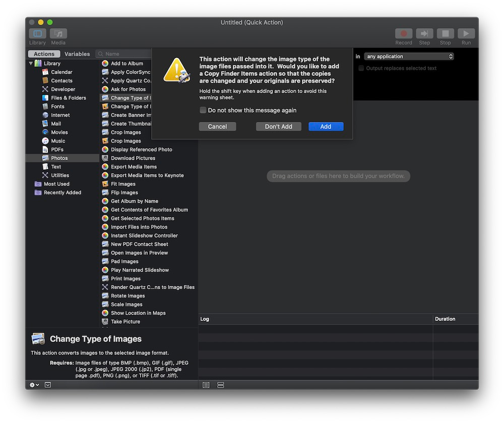Viewport: 504px width, 423px height.
Task: Open the gear action menu
Action: coord(34,385)
